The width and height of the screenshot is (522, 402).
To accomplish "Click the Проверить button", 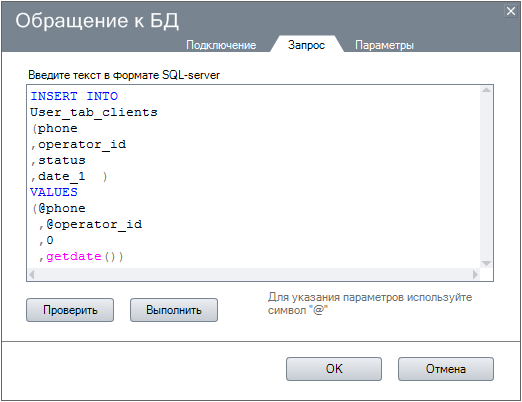I will click(x=70, y=310).
